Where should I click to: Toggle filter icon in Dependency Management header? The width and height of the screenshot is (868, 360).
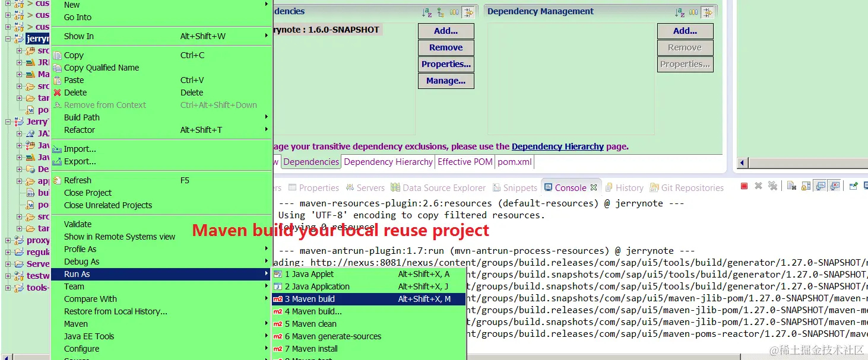tap(707, 12)
